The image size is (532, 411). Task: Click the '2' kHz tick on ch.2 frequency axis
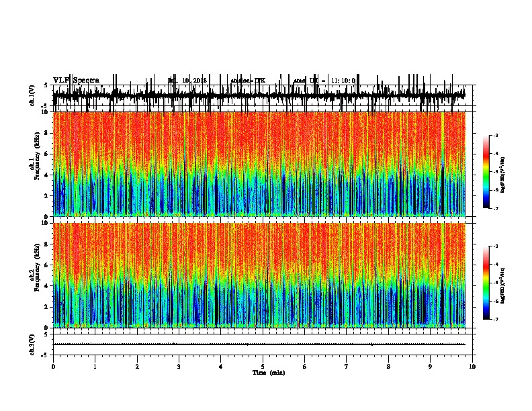(x=47, y=307)
